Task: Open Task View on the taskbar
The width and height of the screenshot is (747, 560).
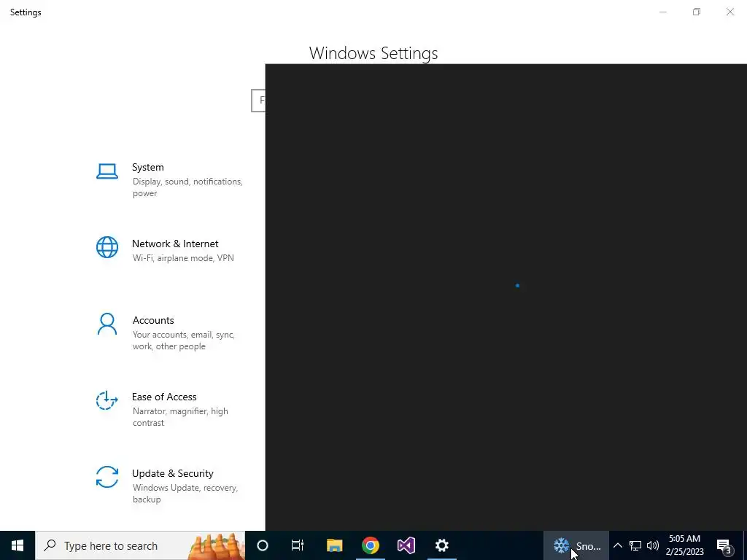Action: tap(298, 545)
